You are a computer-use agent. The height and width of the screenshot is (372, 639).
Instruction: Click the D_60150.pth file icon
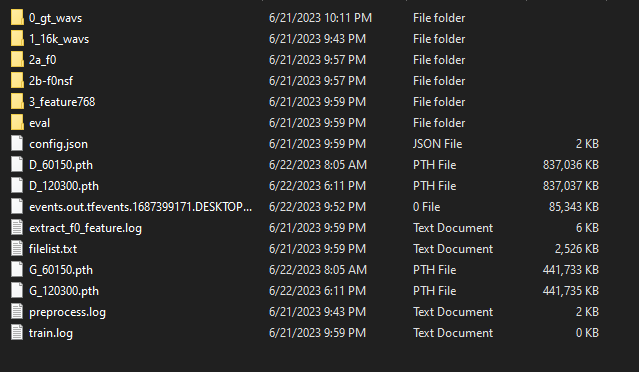pyautogui.click(x=17, y=165)
